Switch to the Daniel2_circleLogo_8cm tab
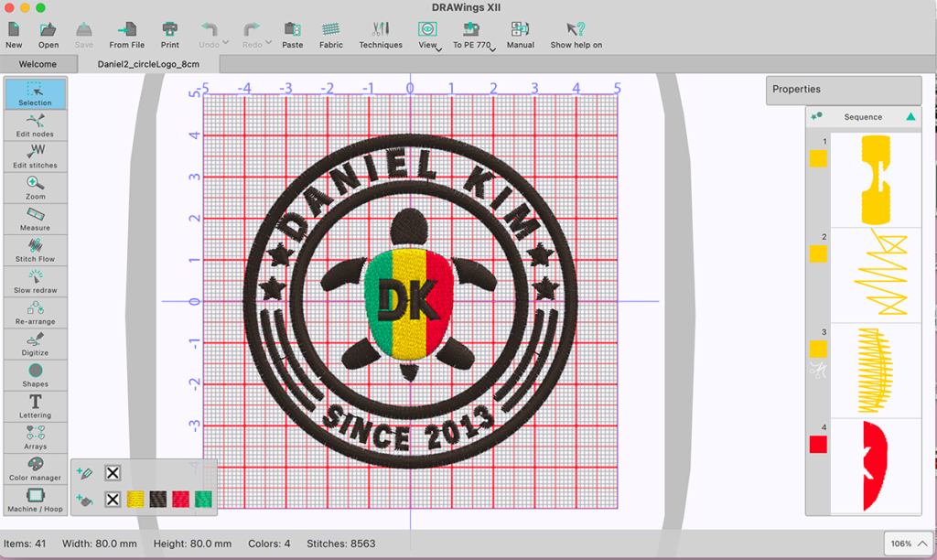Viewport: 937px width, 560px height. [x=148, y=64]
